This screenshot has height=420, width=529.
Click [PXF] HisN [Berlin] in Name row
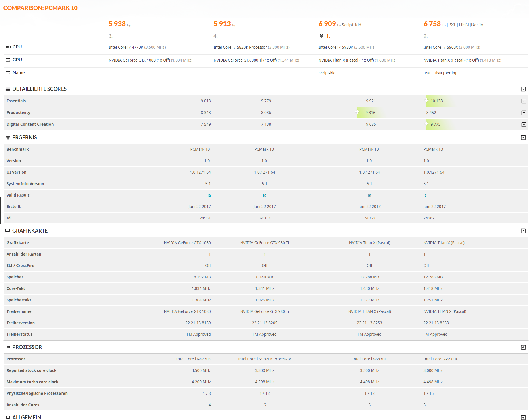pos(440,73)
